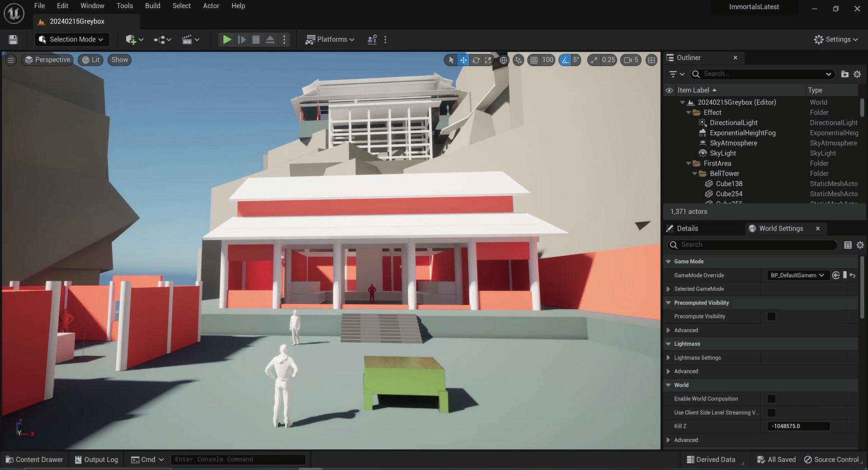Click the frame advance icon next to Play

click(x=242, y=40)
